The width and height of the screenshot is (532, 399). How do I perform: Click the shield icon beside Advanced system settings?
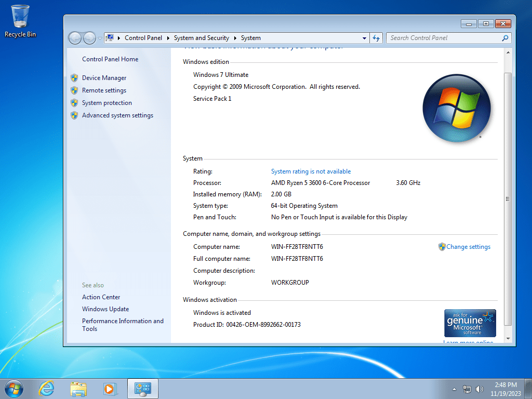pos(74,115)
